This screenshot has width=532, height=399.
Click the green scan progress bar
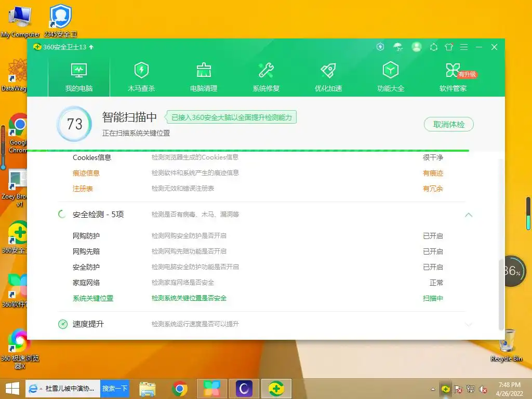pos(248,150)
